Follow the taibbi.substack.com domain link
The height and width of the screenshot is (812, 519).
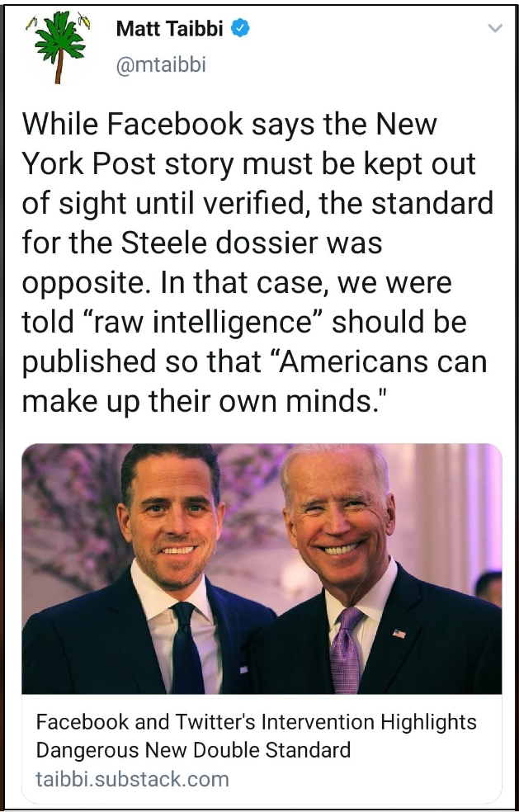coord(132,778)
